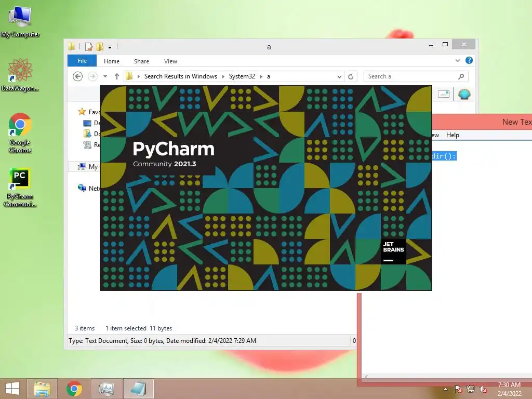Click the System32 breadcrumb
Screen dimensions: 532x399
pyautogui.click(x=242, y=76)
